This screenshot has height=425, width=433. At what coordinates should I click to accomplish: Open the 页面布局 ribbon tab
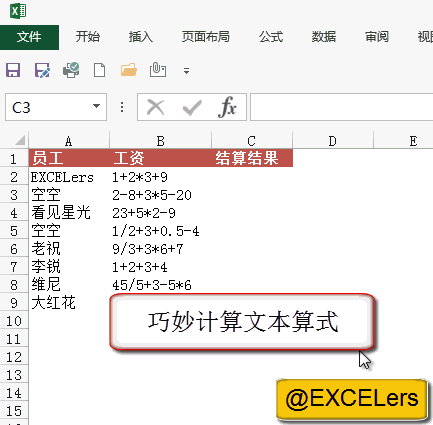pos(206,37)
